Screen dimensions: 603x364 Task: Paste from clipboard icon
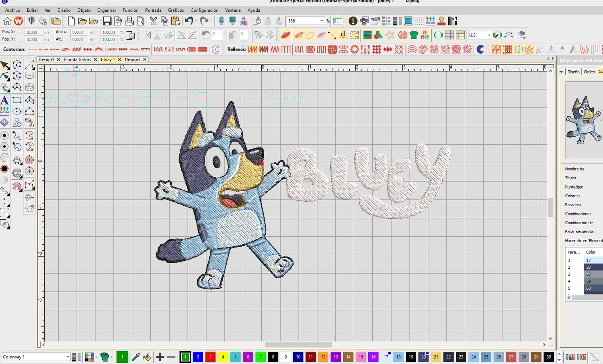click(x=176, y=21)
